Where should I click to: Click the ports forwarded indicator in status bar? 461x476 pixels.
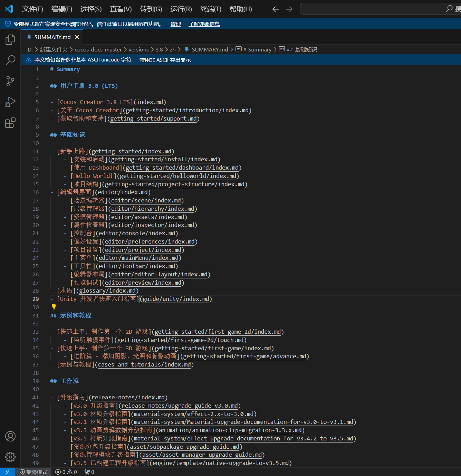(x=89, y=472)
